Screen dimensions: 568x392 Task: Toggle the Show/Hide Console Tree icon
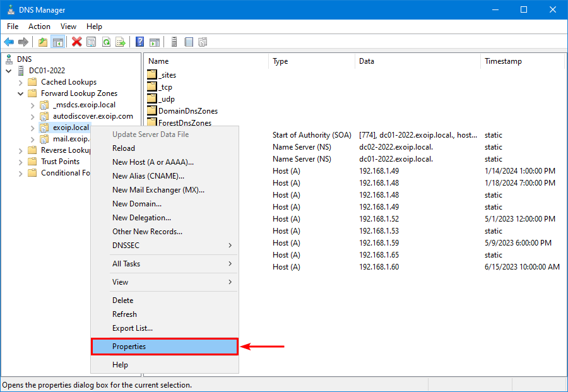[x=57, y=42]
